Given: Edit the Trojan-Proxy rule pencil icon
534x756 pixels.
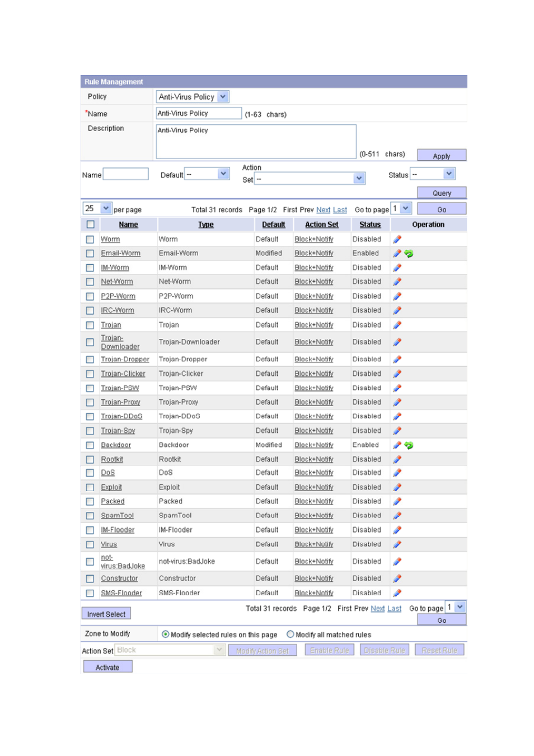Looking at the screenshot, I should (397, 402).
